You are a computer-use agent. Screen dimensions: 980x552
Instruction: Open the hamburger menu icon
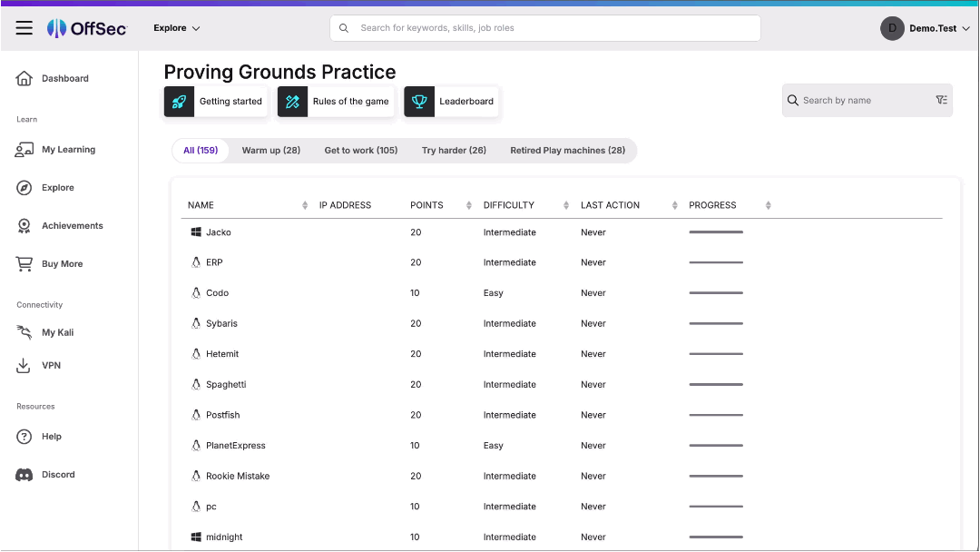24,28
